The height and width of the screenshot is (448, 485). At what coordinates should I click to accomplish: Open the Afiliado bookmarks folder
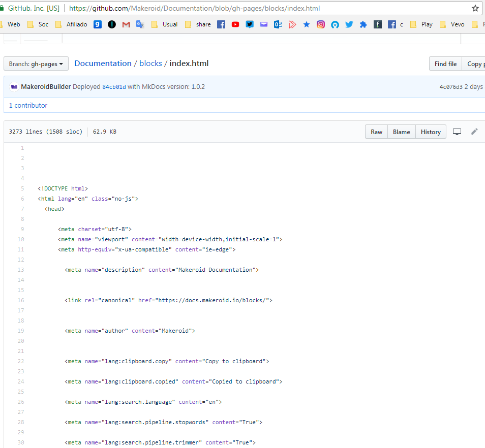click(x=71, y=24)
